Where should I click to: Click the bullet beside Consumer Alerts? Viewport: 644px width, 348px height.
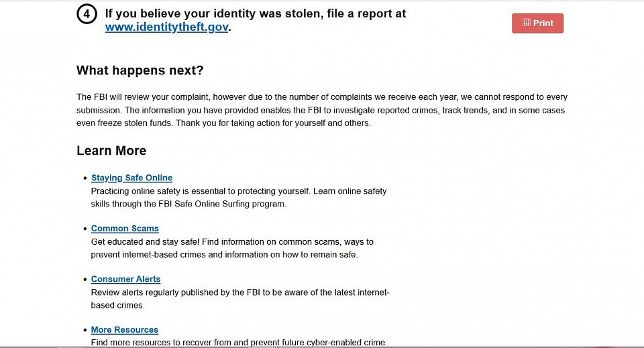[85, 280]
